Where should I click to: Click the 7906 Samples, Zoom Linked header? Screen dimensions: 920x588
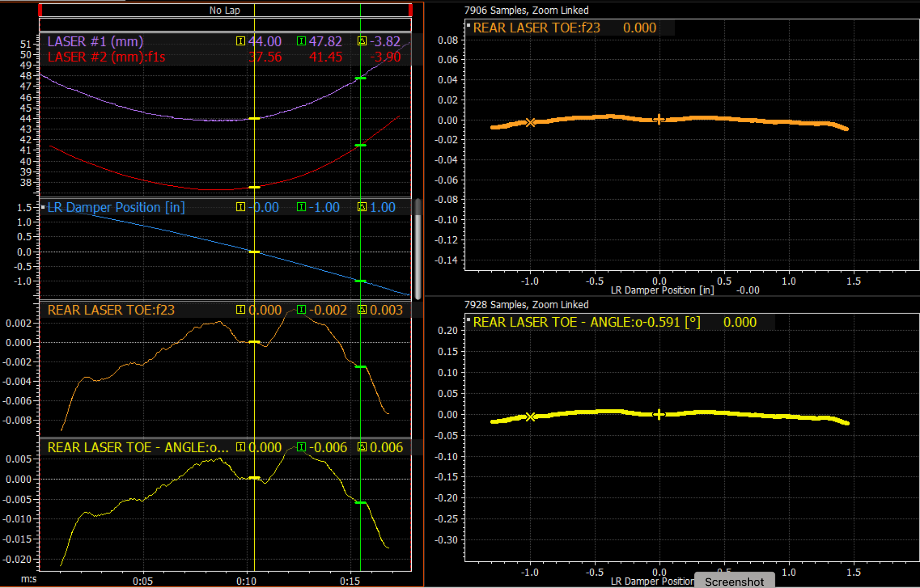point(526,10)
